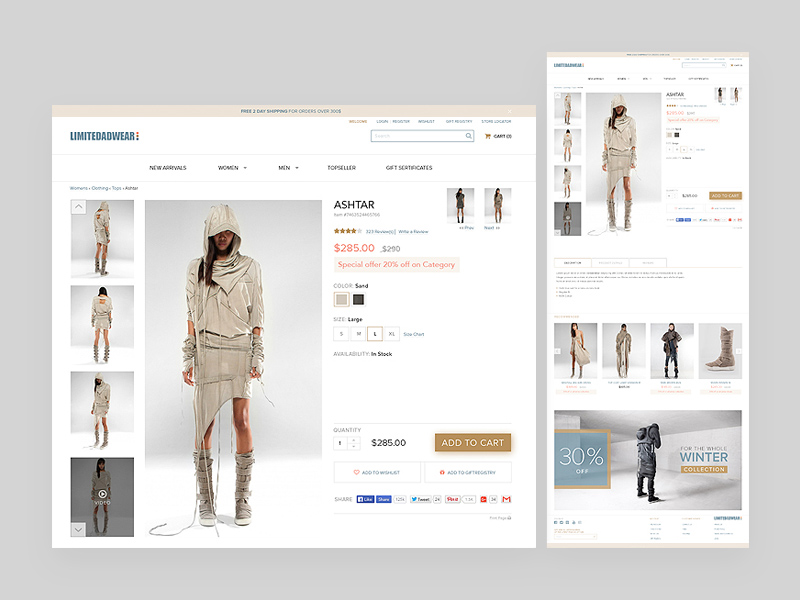Select the dark color swatch

pyautogui.click(x=358, y=299)
